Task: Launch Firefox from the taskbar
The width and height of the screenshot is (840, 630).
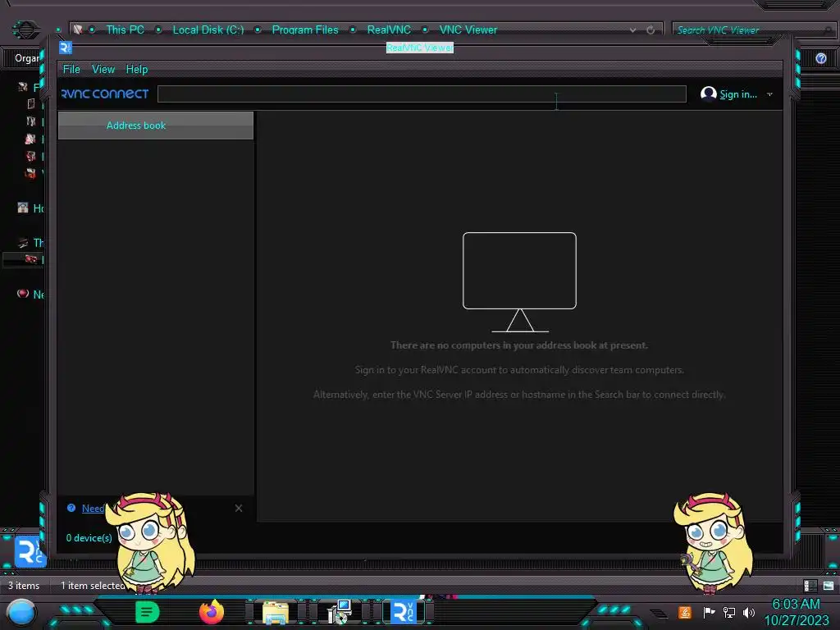Action: click(x=212, y=612)
